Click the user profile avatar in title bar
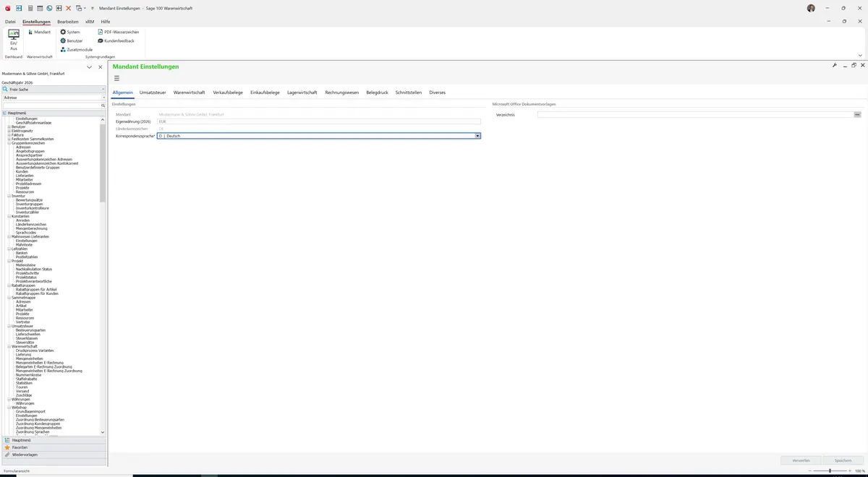 (x=811, y=8)
